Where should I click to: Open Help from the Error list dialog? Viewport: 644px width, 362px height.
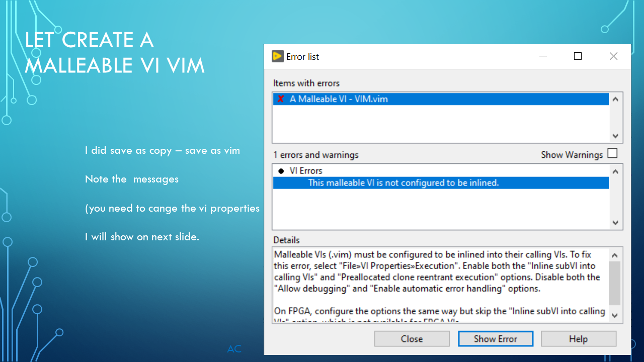click(578, 338)
